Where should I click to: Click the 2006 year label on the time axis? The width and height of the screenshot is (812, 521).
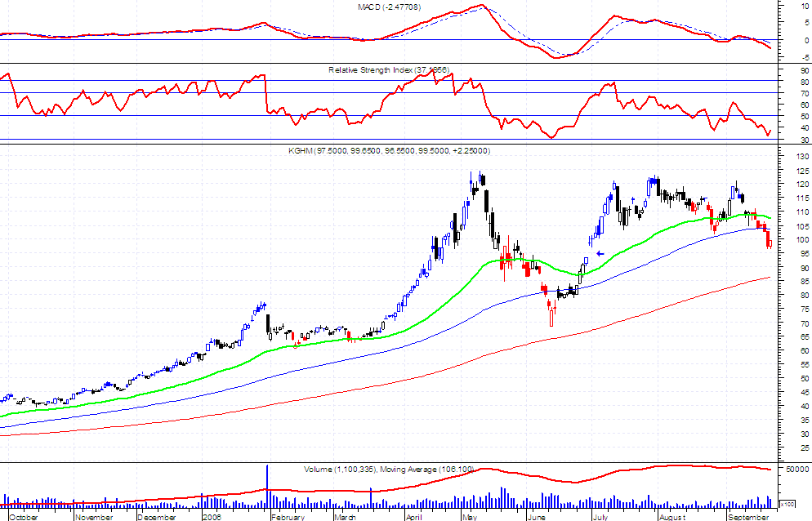click(212, 517)
